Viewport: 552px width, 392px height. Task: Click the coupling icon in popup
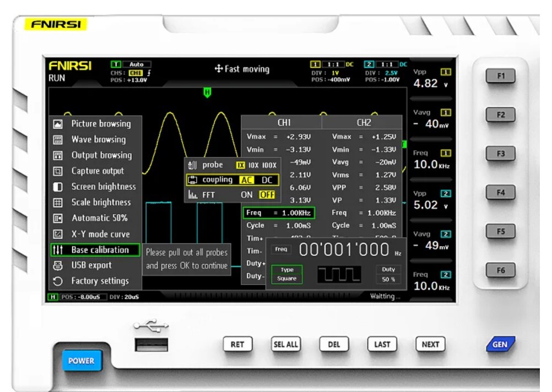(192, 180)
